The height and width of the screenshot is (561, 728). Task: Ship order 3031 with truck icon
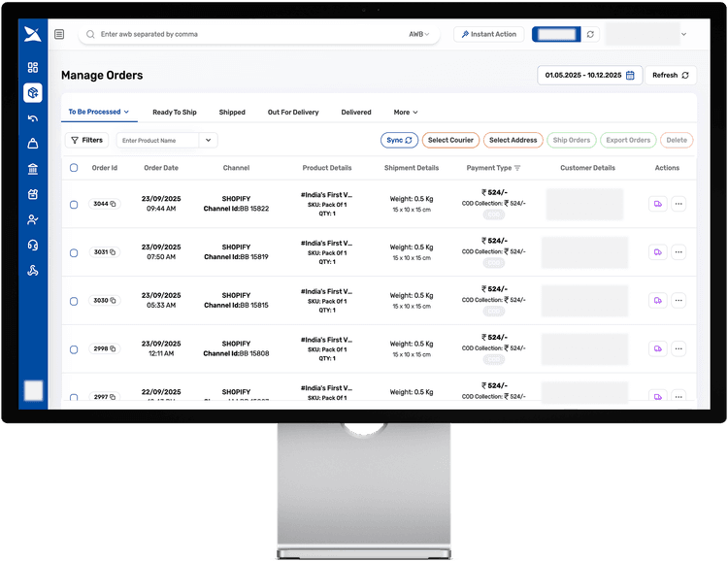(658, 252)
